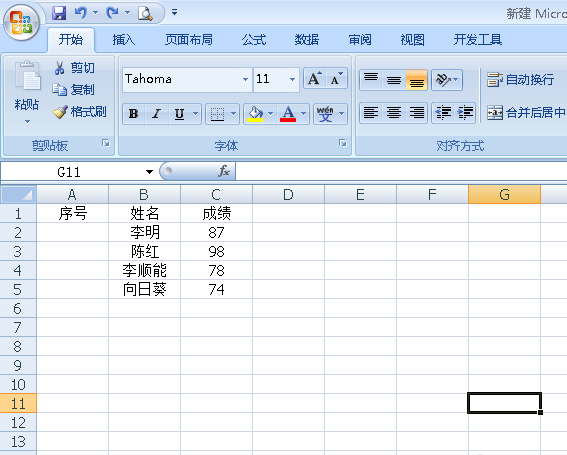Open the 公式 ribbon tab

(x=254, y=39)
